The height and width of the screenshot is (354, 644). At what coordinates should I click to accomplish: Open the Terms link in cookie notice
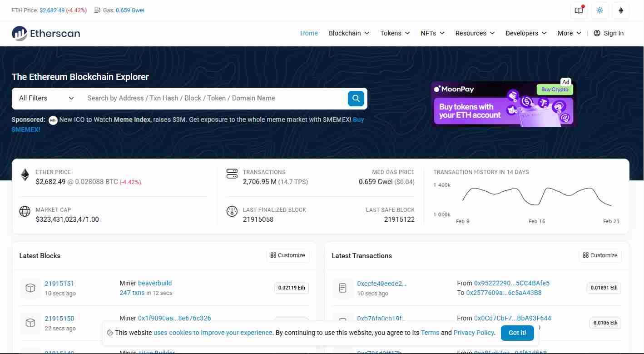430,333
